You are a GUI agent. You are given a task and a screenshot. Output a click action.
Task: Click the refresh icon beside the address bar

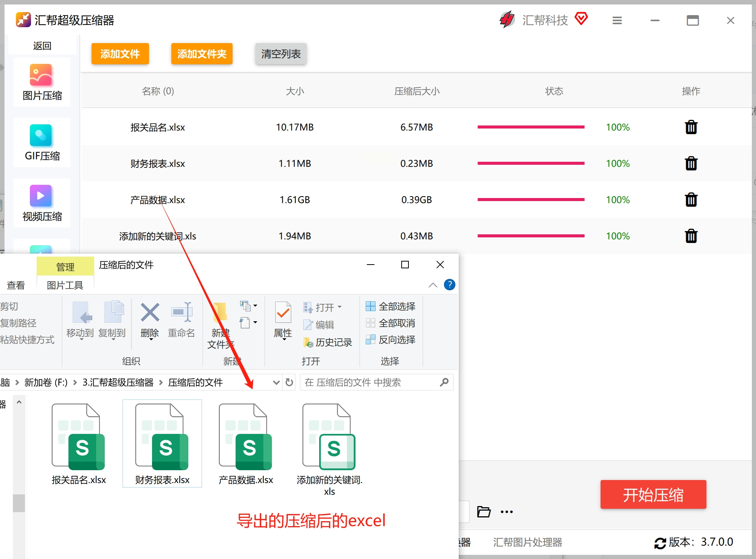289,382
